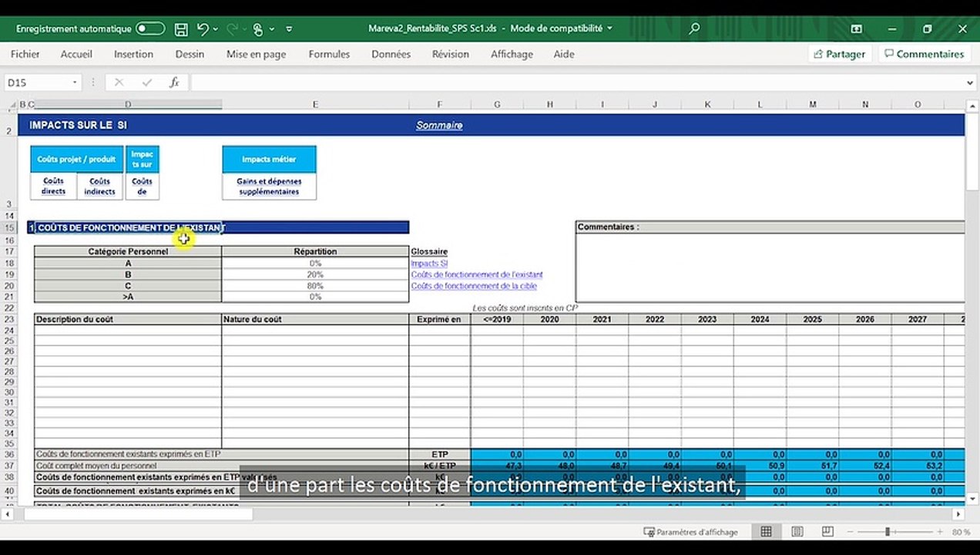
Task: Click the Coûts de fonctionnement de la cible link
Action: click(x=474, y=286)
